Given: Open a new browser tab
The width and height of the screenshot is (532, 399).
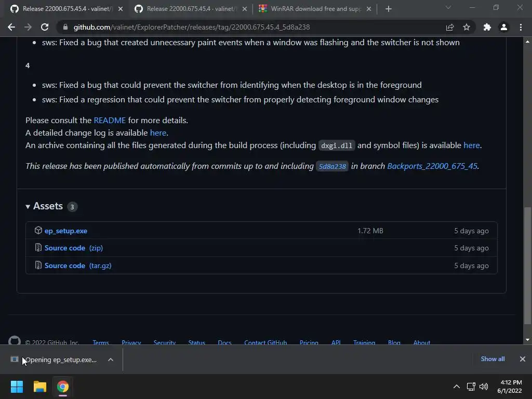Looking at the screenshot, I should pos(389,9).
